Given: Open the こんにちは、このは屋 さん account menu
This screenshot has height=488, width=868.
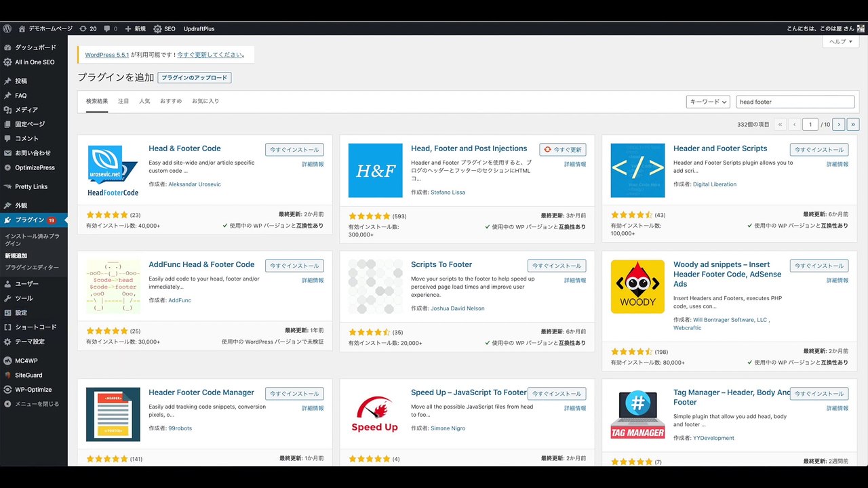Looking at the screenshot, I should (x=825, y=28).
